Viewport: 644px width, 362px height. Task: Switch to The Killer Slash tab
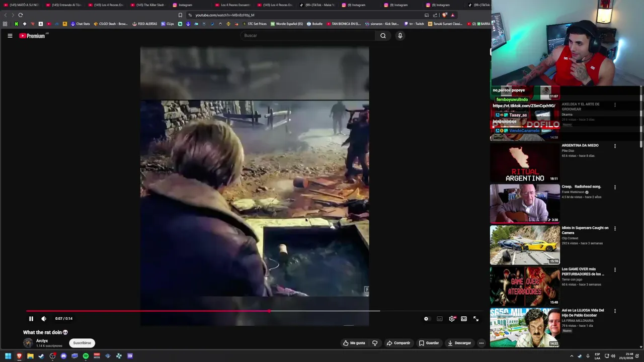[x=148, y=5]
